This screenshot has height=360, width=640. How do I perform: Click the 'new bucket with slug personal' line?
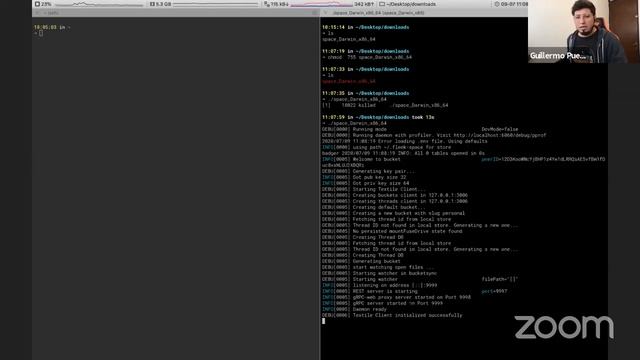tap(393, 213)
